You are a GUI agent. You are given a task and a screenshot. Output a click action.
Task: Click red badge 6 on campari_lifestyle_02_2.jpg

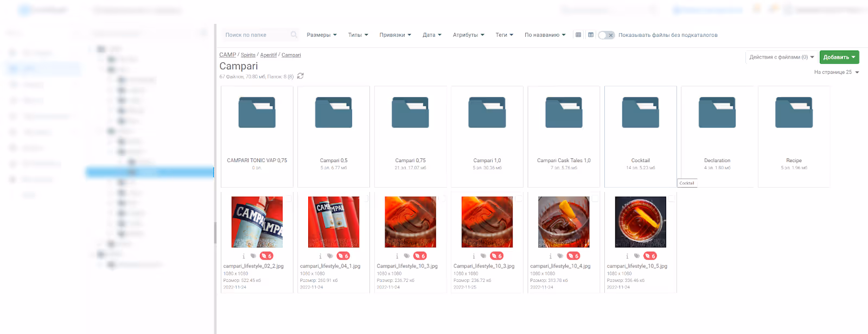pos(266,256)
